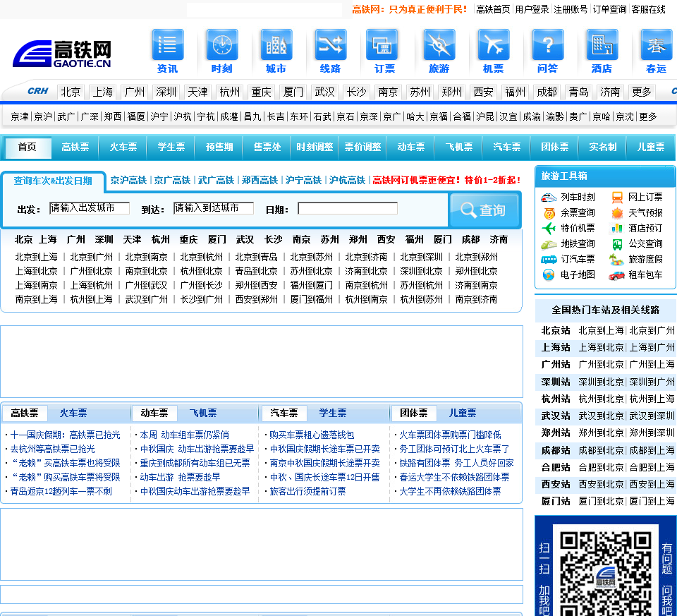Open the 时刻 clock icon
This screenshot has width=677, height=616.
click(222, 45)
